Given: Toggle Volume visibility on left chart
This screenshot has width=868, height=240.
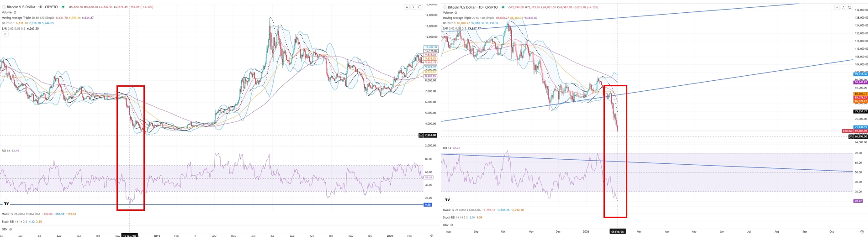Looking at the screenshot, I should coord(15,12).
